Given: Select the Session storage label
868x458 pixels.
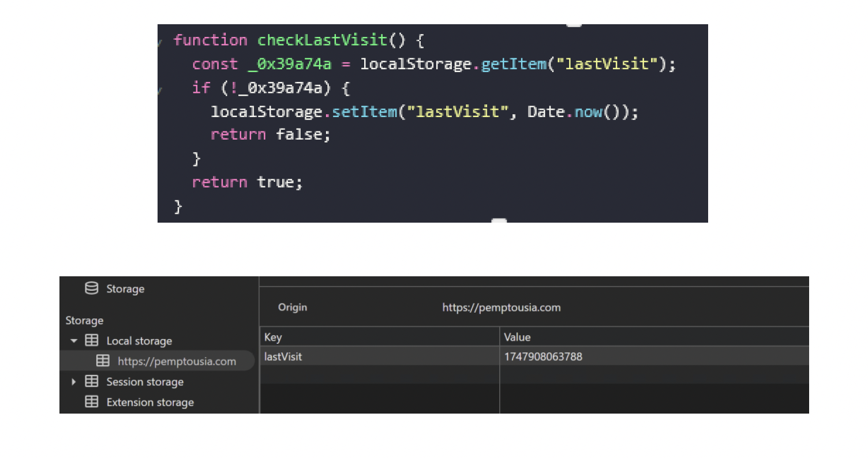Looking at the screenshot, I should 145,382.
